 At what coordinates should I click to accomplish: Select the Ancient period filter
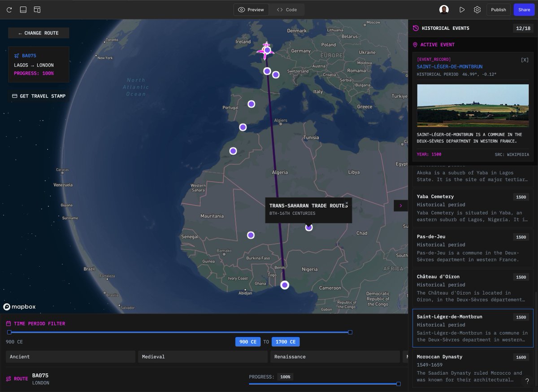70,357
